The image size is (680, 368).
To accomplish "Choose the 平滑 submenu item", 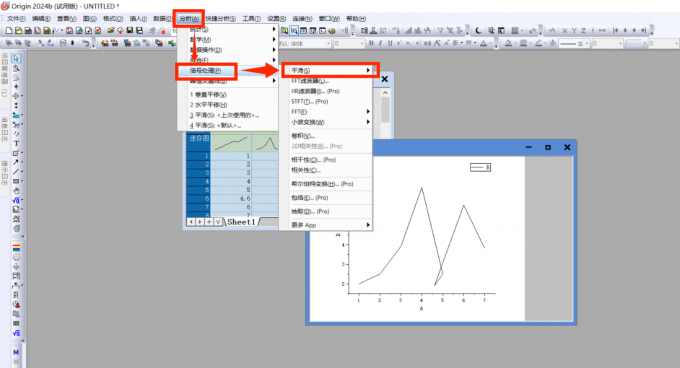I will point(330,70).
